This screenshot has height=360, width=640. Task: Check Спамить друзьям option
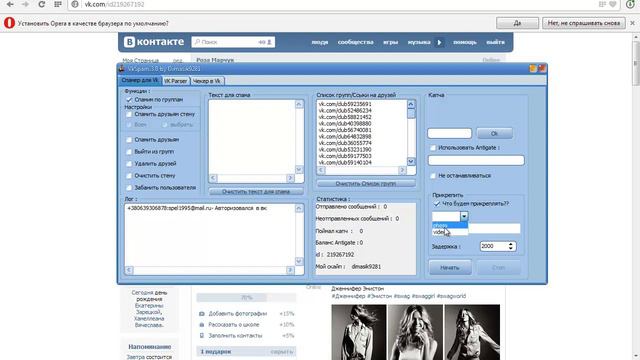(x=129, y=140)
